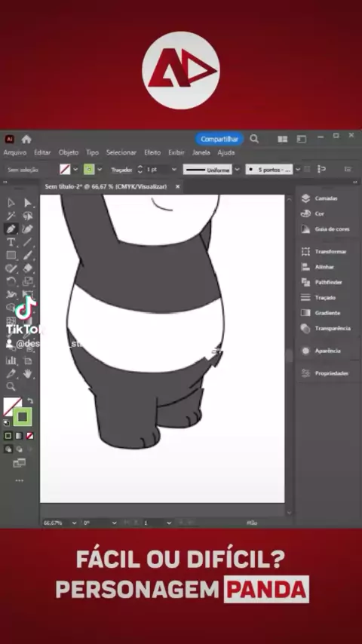The height and width of the screenshot is (644, 362).
Task: Select the Line Segment tool
Action: tap(28, 242)
